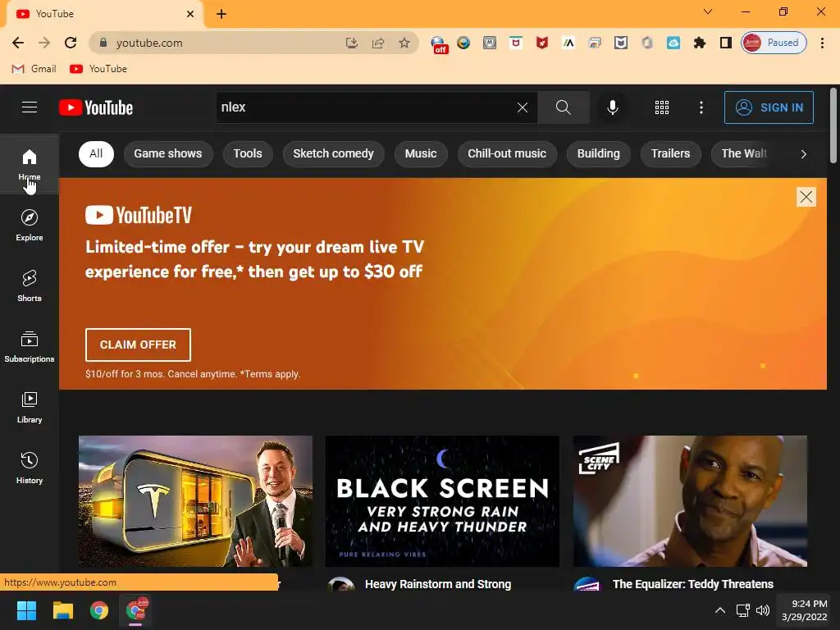Search with your voice microphone icon
Image resolution: width=840 pixels, height=630 pixels.
[612, 107]
